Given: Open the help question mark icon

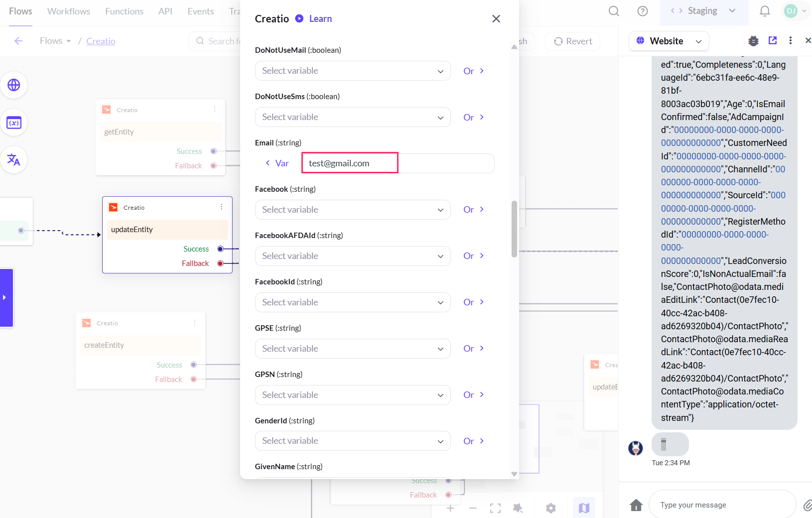Looking at the screenshot, I should (643, 11).
